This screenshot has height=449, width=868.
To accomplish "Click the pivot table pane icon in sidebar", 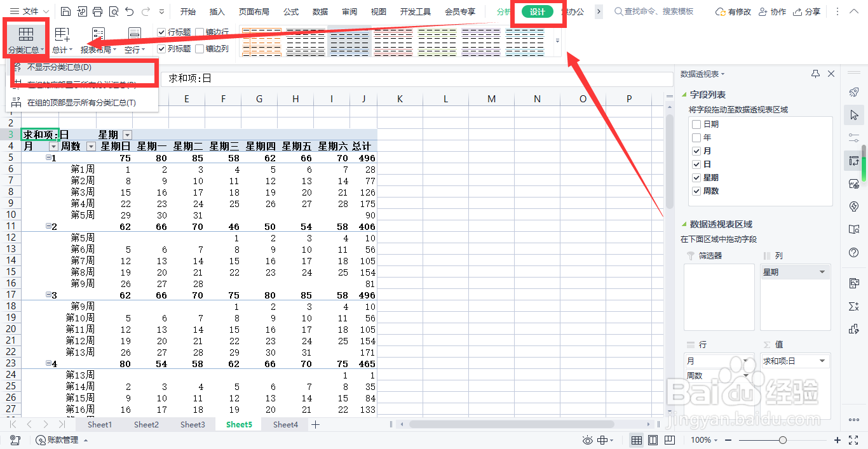I will coord(854,161).
